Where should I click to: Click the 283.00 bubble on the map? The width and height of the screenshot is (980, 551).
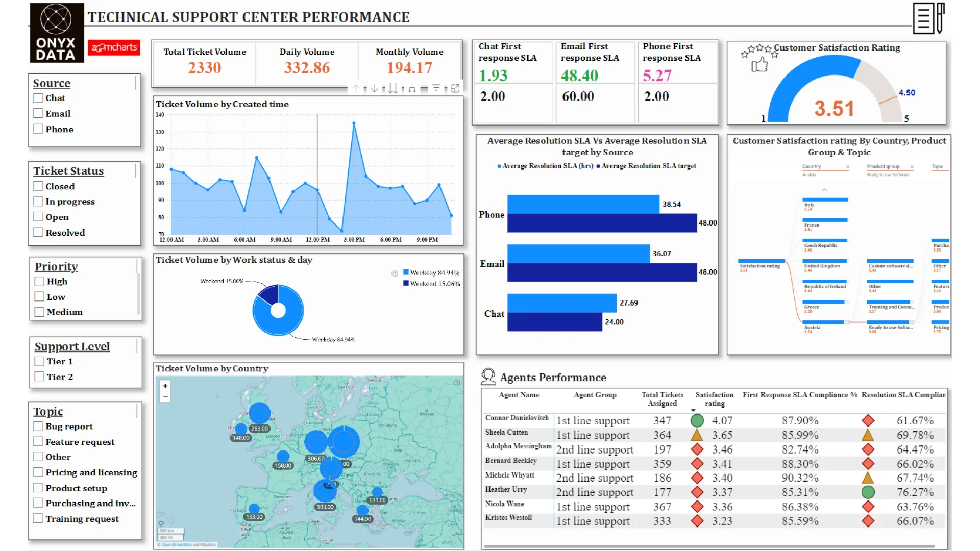[x=259, y=413]
